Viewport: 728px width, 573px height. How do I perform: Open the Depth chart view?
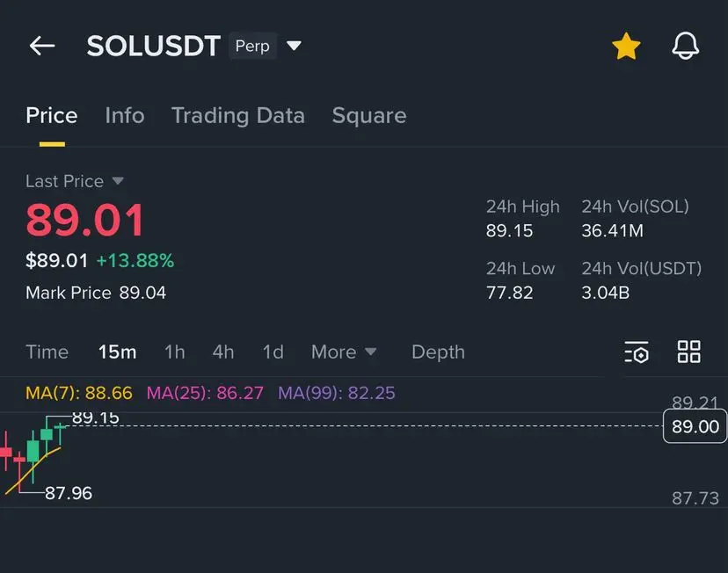pyautogui.click(x=438, y=352)
